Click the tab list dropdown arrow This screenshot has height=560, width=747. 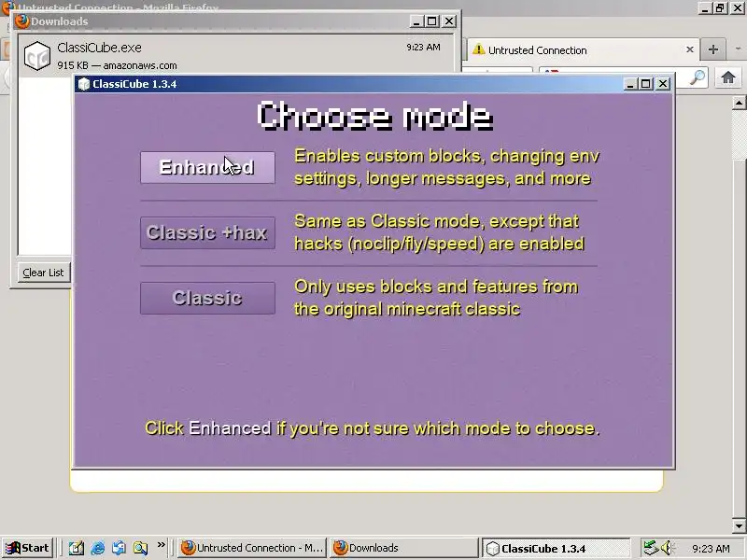coord(738,49)
